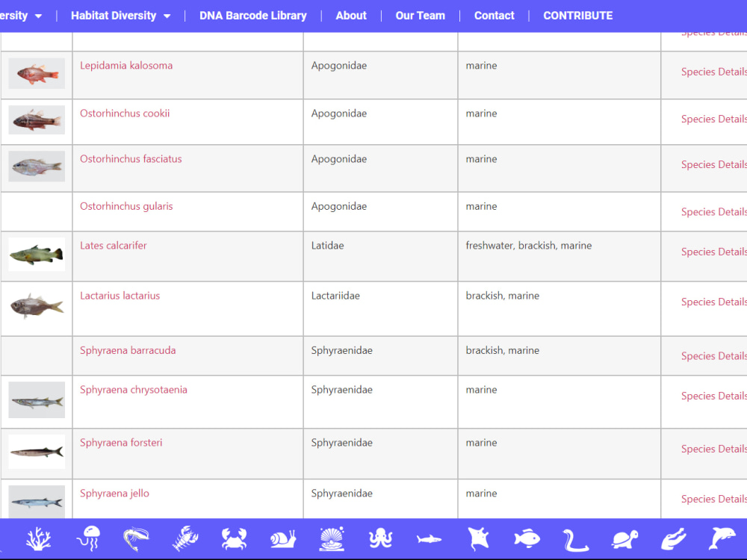The width and height of the screenshot is (747, 560).
Task: Navigate to the Contact page
Action: pos(494,16)
